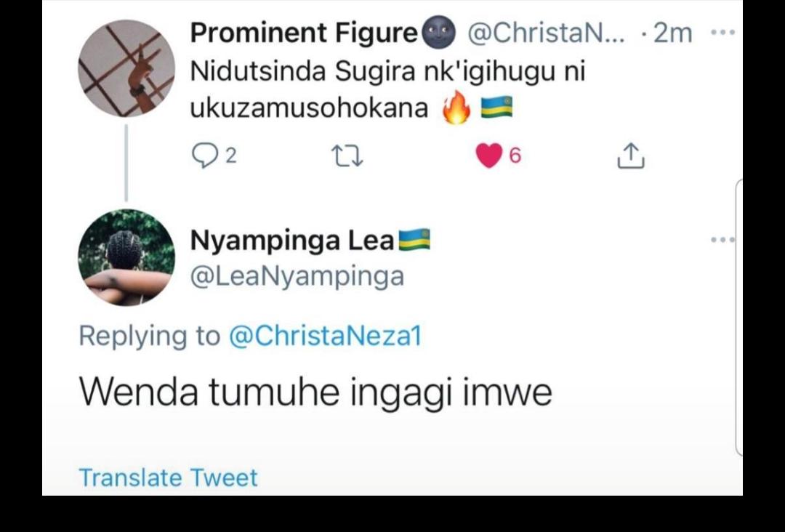Select the reply text "Wenda tumuhe ingagi imwe"
The image size is (785, 532).
tap(315, 392)
